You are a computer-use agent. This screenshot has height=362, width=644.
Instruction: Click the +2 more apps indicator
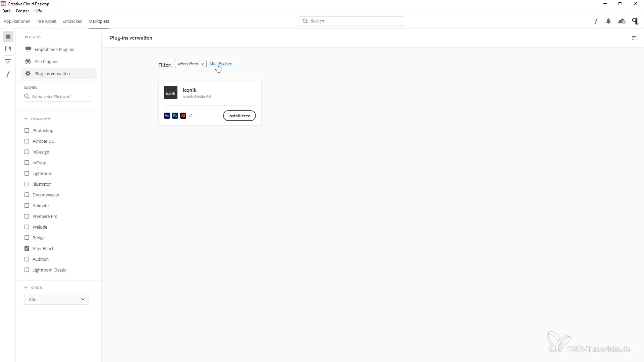191,116
